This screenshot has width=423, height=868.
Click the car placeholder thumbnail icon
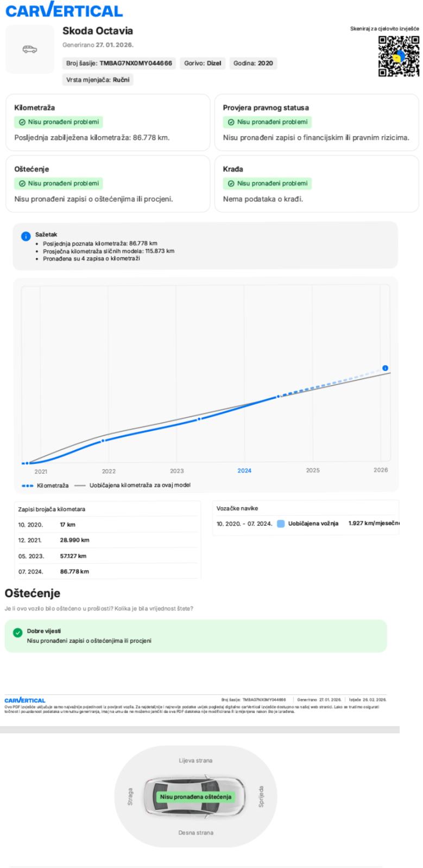[x=29, y=49]
